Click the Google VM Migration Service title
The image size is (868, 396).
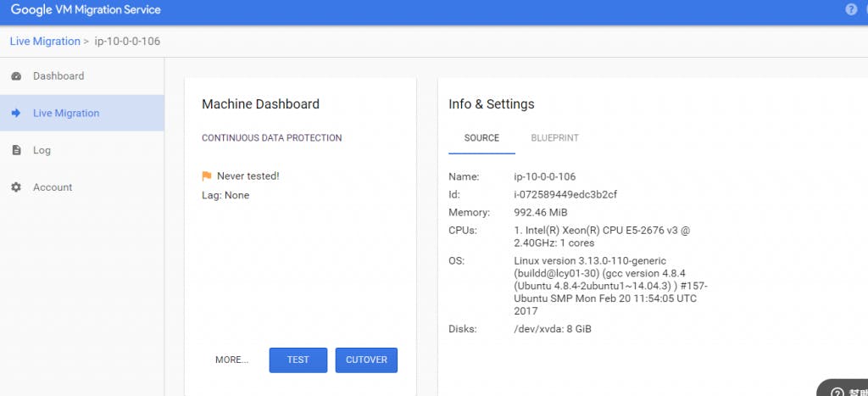point(86,10)
